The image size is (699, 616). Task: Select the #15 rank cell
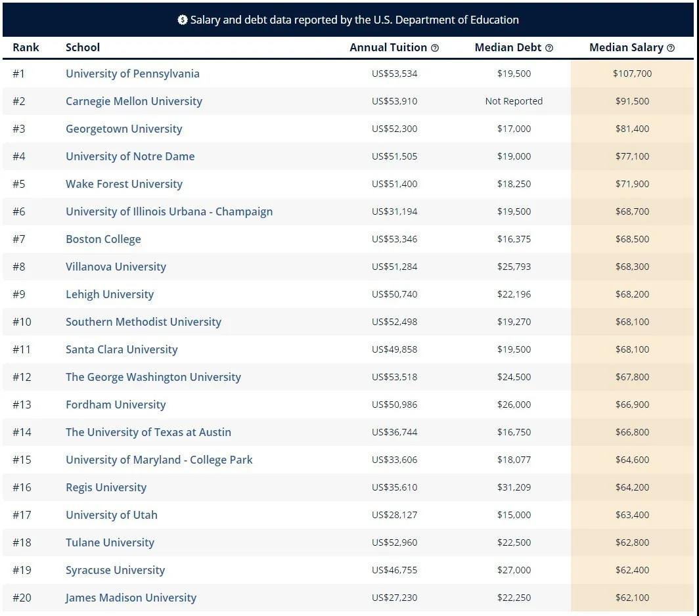[22, 460]
